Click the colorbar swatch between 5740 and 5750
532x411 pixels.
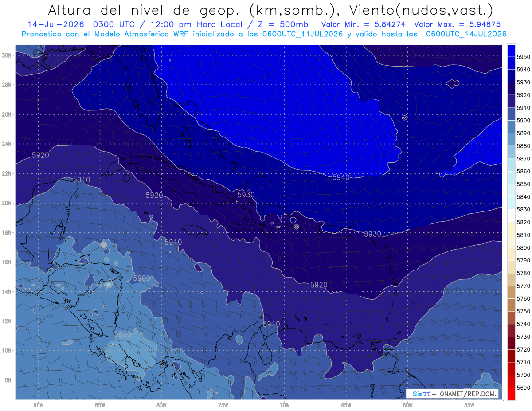pyautogui.click(x=511, y=317)
